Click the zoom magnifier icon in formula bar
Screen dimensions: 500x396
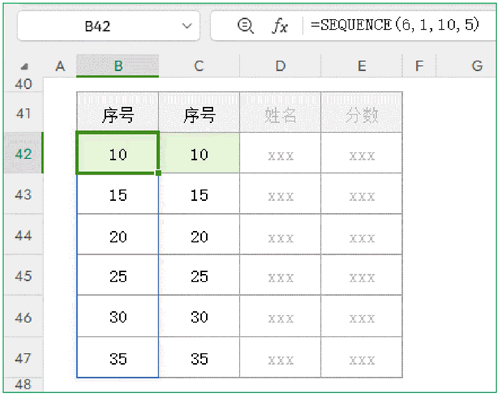245,26
